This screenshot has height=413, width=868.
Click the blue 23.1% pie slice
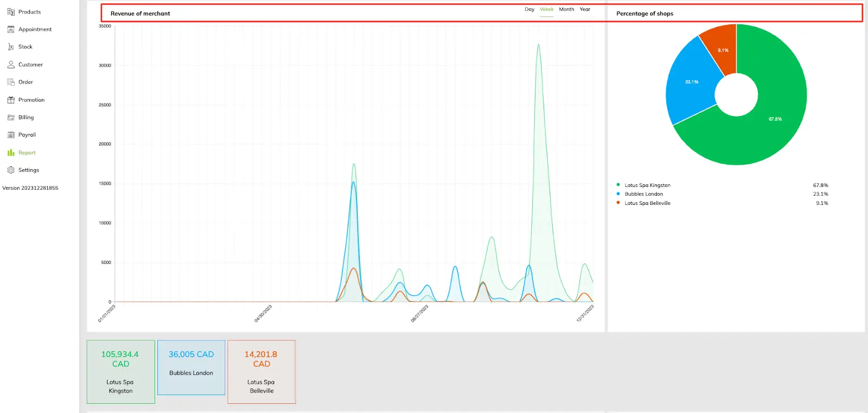[x=692, y=82]
